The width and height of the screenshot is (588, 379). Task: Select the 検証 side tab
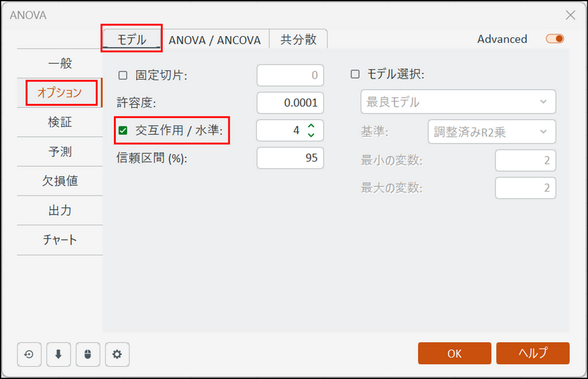click(60, 122)
